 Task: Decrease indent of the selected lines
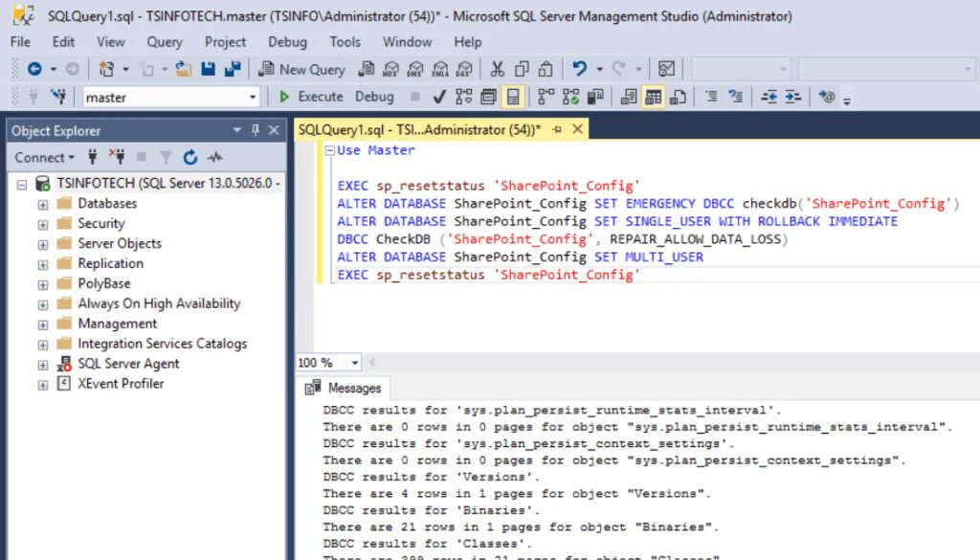point(768,97)
